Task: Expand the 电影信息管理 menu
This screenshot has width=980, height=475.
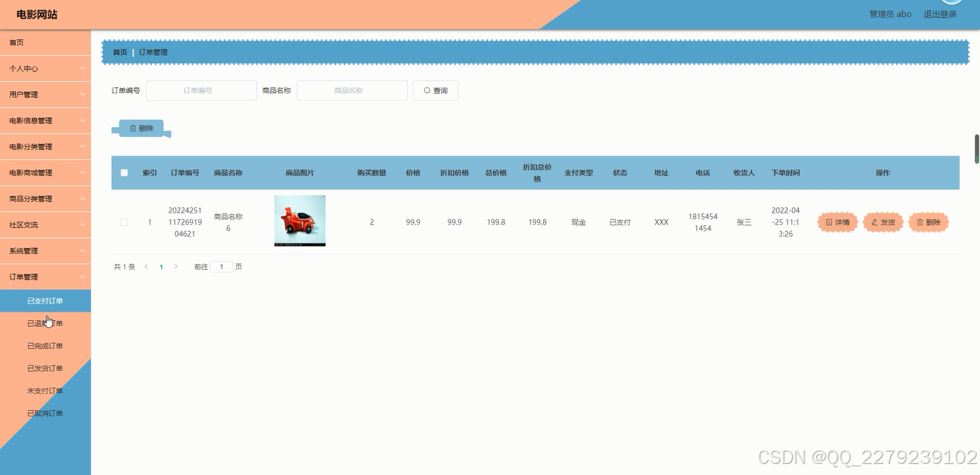Action: 45,120
